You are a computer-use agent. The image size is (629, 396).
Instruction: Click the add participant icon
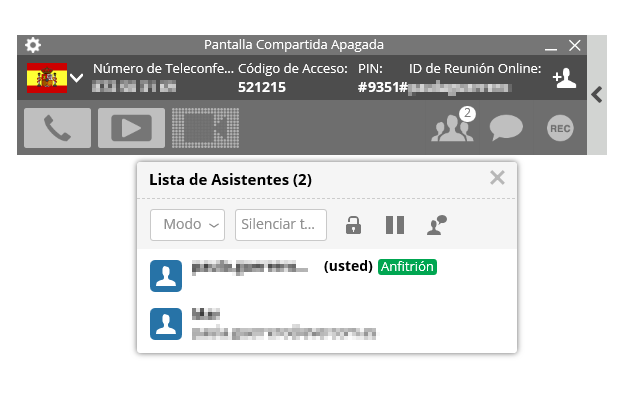click(x=564, y=78)
